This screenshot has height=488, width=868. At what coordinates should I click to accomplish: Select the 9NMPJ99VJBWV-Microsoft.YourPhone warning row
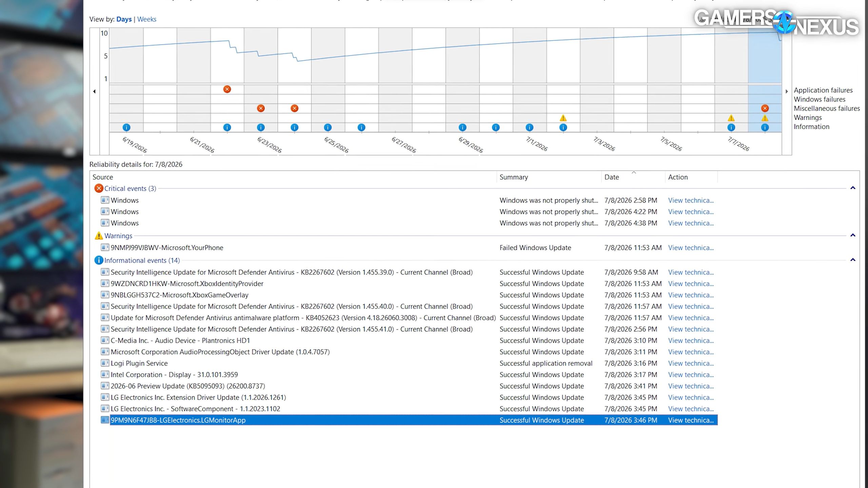tap(409, 248)
